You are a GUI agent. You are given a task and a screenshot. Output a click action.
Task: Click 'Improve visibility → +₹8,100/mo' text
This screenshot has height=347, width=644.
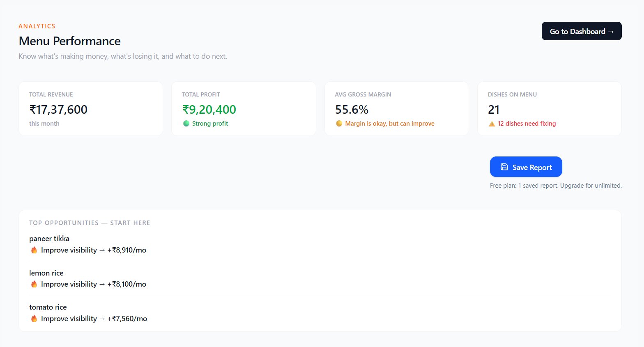pos(94,284)
